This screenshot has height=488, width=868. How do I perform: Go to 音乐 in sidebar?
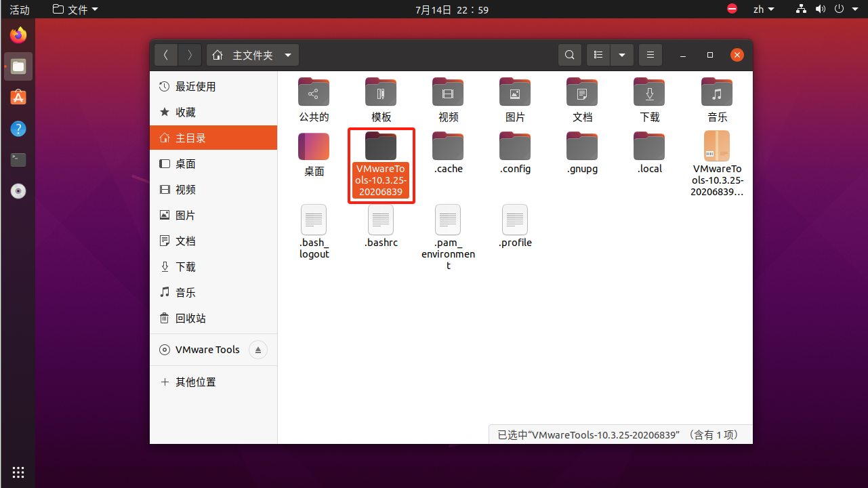213,293
